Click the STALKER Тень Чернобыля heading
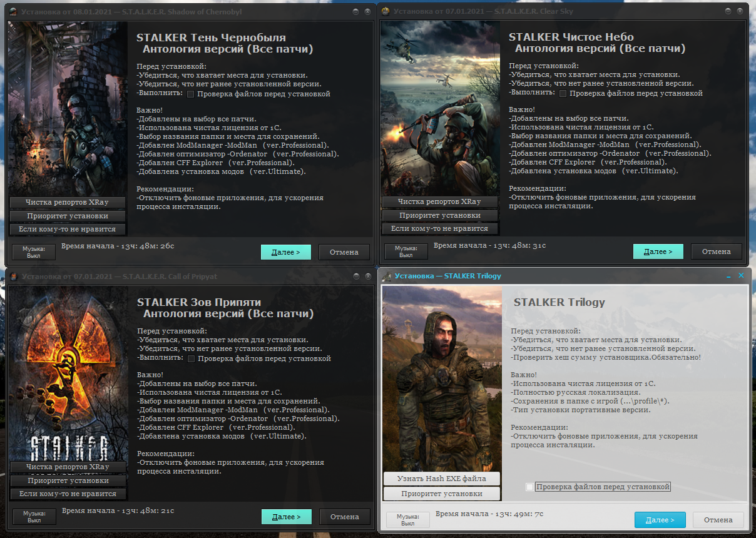 pos(211,37)
